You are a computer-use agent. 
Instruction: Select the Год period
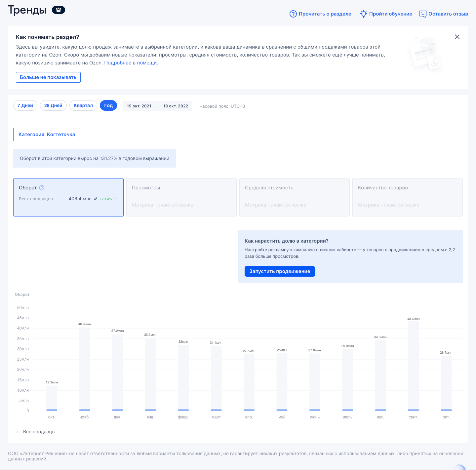(x=108, y=105)
